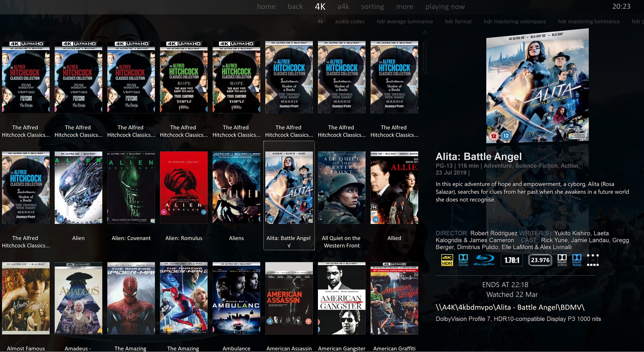Click the 4K HDR badge icon
Image resolution: width=644 pixels, height=352 pixels.
click(447, 260)
